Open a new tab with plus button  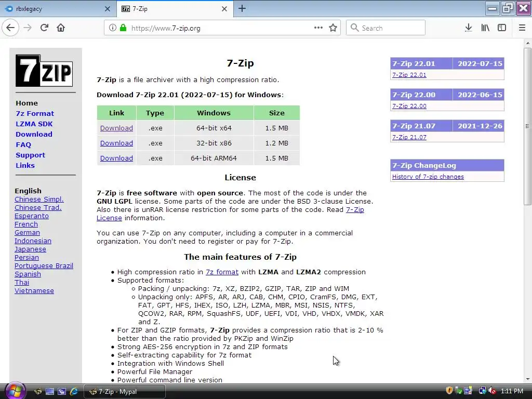[242, 9]
